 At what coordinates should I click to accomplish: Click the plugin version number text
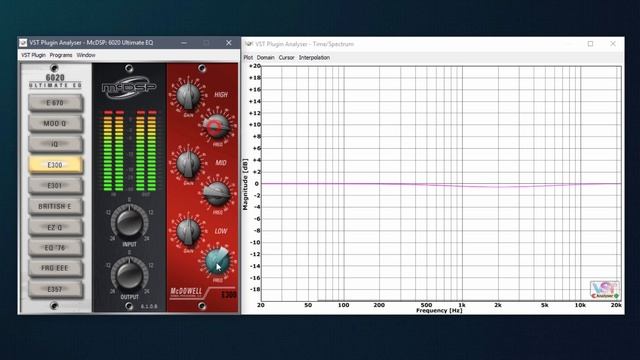click(x=149, y=306)
